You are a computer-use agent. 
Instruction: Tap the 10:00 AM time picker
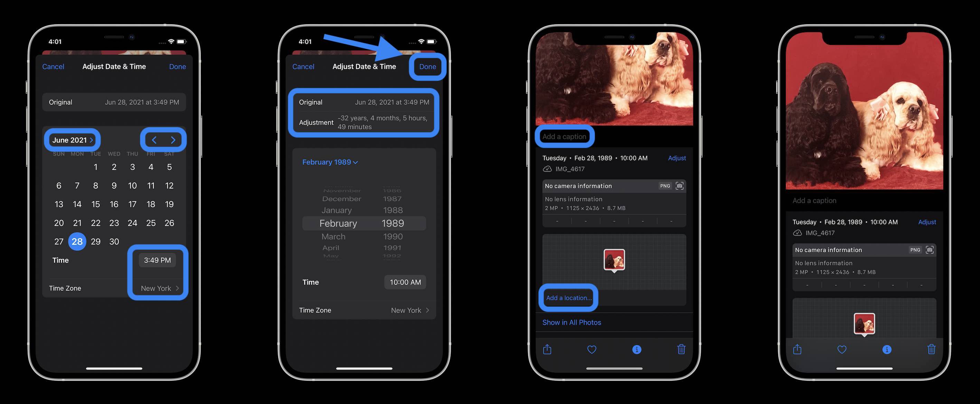point(404,282)
